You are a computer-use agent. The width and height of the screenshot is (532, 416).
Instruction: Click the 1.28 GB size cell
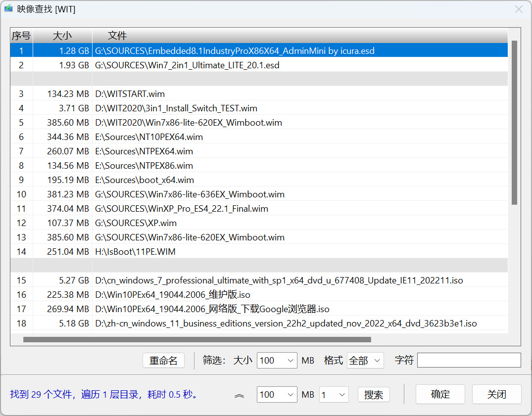point(62,51)
